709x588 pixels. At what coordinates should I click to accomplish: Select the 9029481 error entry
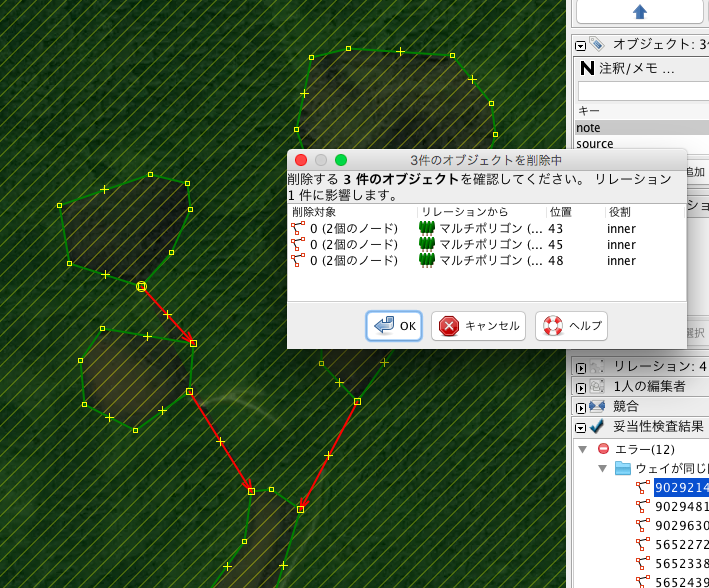point(681,507)
